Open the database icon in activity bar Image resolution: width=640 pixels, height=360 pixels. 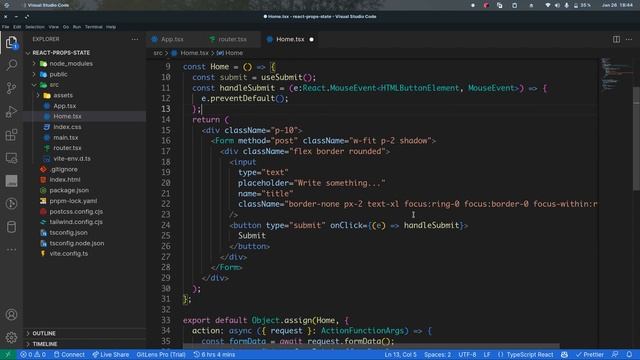coord(11,227)
